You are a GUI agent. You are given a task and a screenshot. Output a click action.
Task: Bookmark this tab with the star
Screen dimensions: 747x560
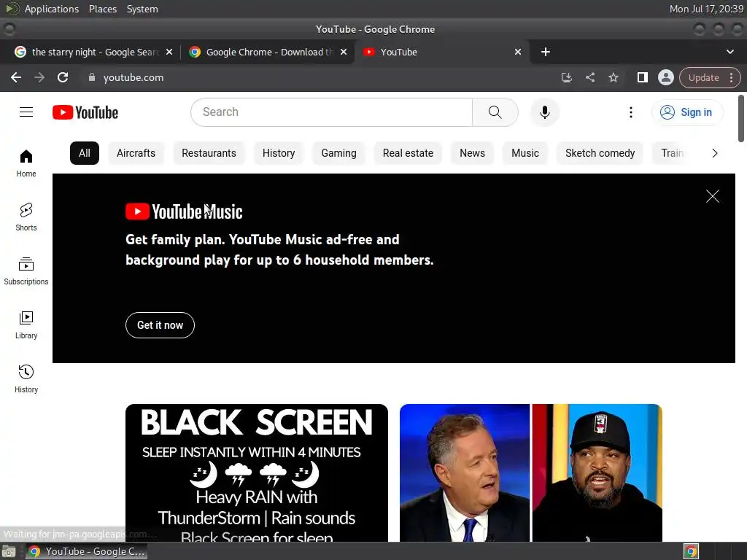[614, 77]
